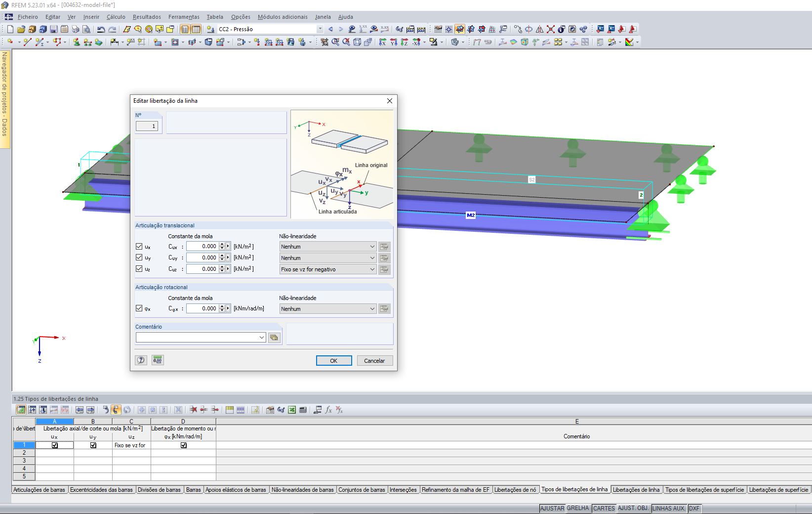
Task: Click the Cux spin stepper arrows
Action: [222, 246]
